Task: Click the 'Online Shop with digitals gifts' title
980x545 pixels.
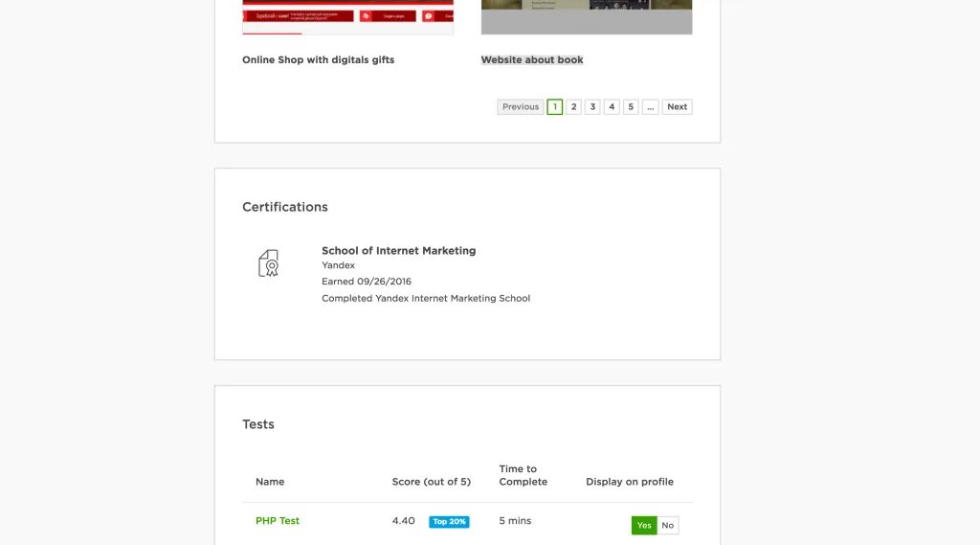Action: coord(318,59)
